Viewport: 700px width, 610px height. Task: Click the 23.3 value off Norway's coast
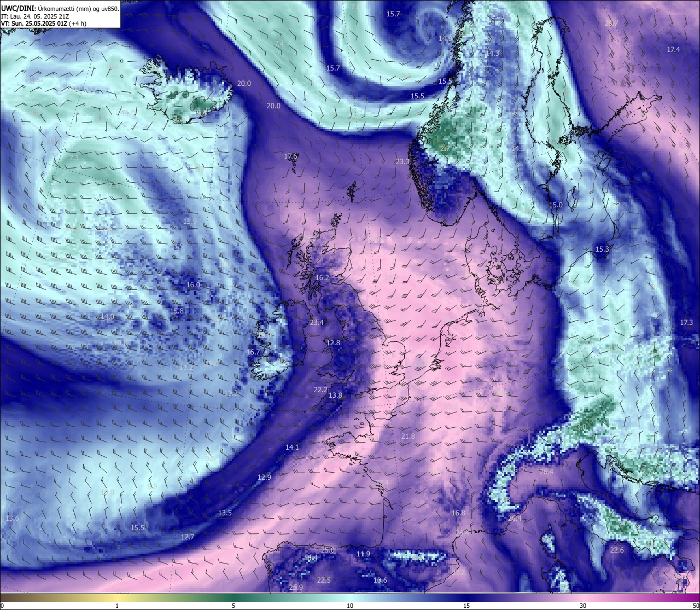(x=402, y=161)
